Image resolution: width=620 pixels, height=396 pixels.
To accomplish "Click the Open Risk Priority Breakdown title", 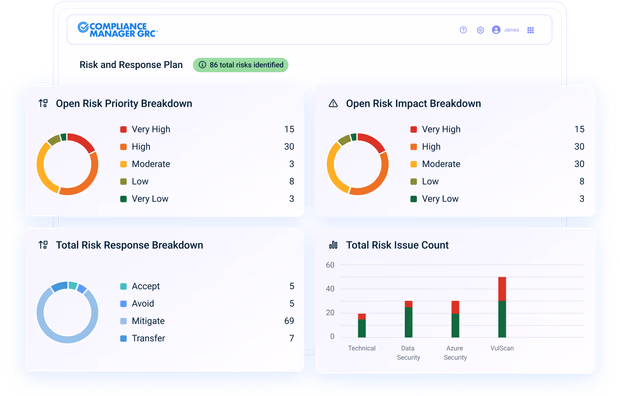I will click(x=124, y=103).
